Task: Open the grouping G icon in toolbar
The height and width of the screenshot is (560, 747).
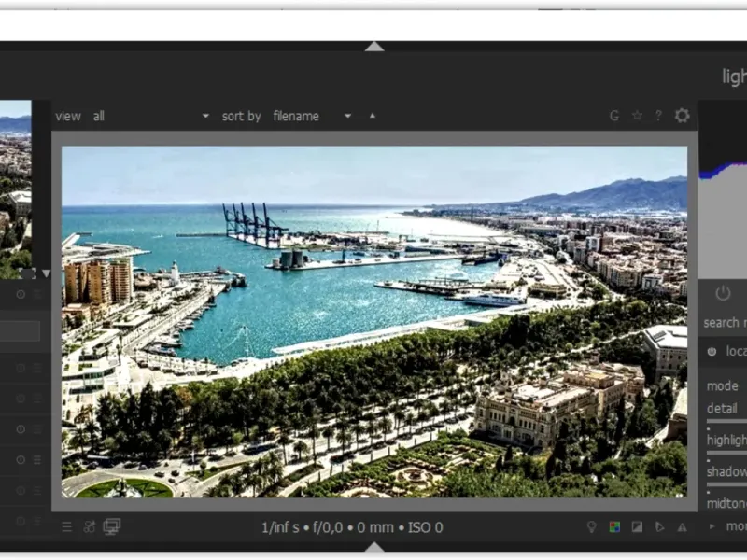Action: (614, 116)
